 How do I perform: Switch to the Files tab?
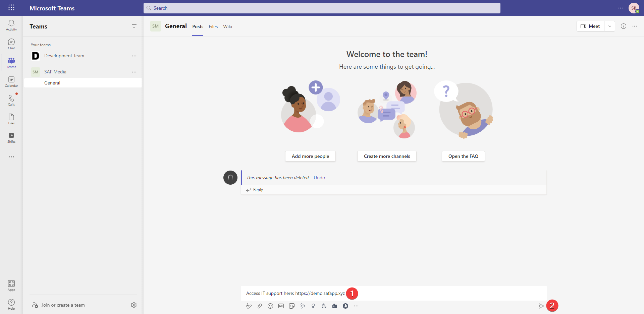coord(213,26)
